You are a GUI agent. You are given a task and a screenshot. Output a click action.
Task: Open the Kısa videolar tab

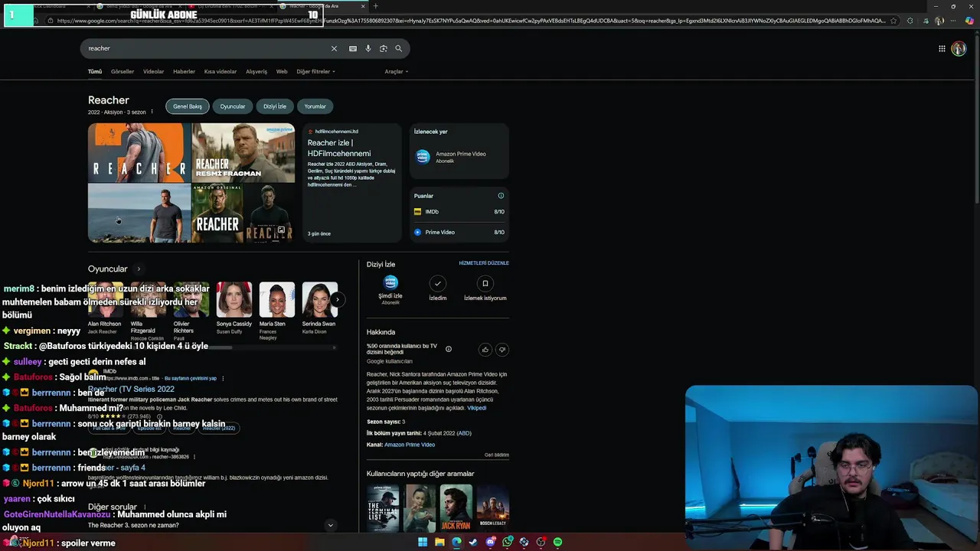[220, 71]
